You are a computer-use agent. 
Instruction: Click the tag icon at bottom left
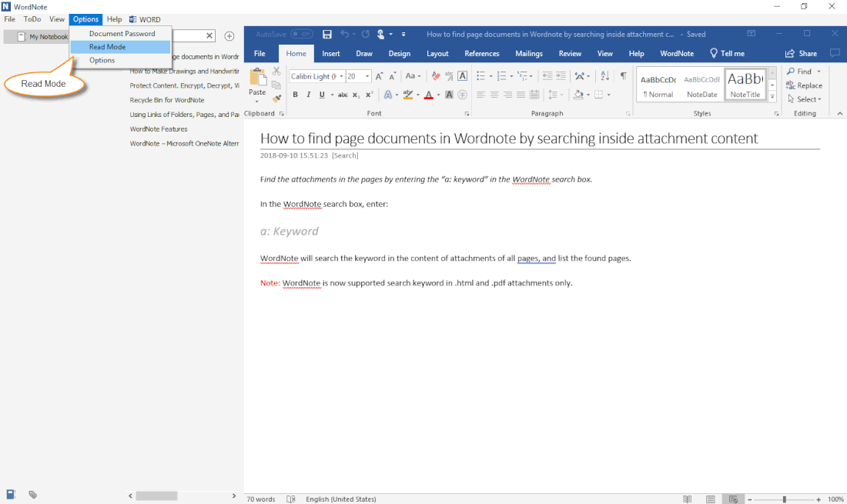33,494
